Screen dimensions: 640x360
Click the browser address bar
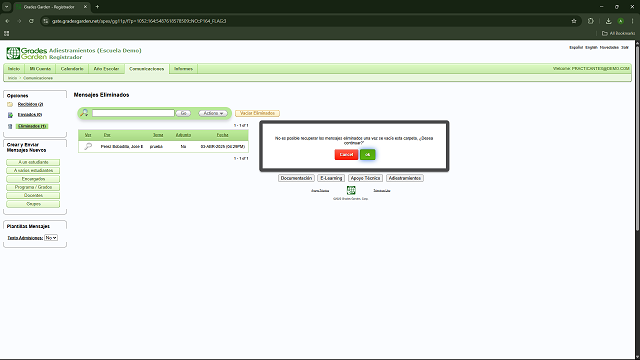click(310, 21)
